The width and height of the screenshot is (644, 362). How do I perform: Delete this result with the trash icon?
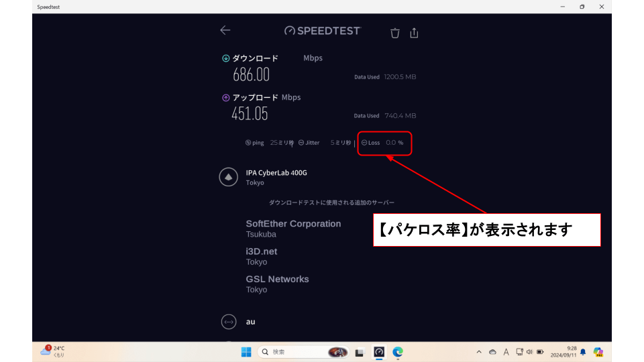(x=395, y=32)
